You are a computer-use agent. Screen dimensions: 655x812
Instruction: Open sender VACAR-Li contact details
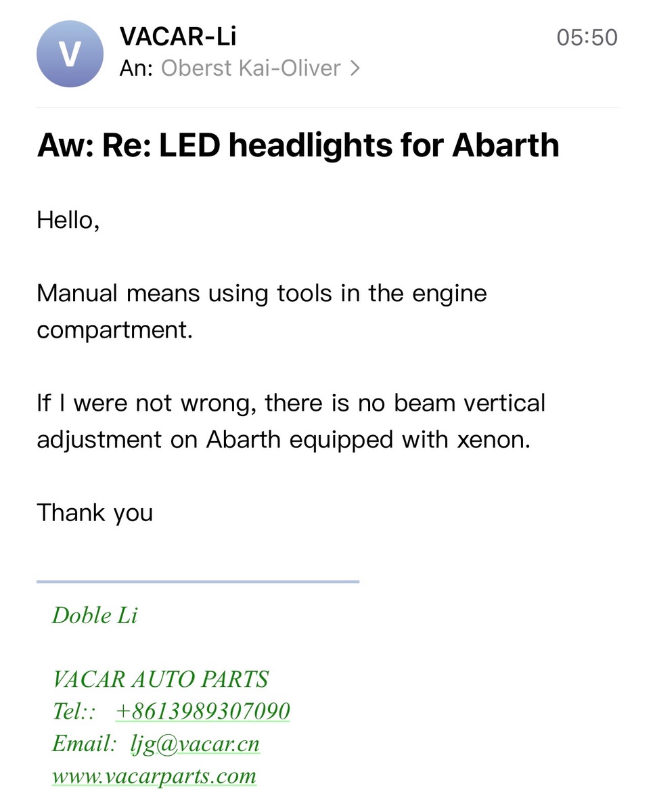[178, 37]
